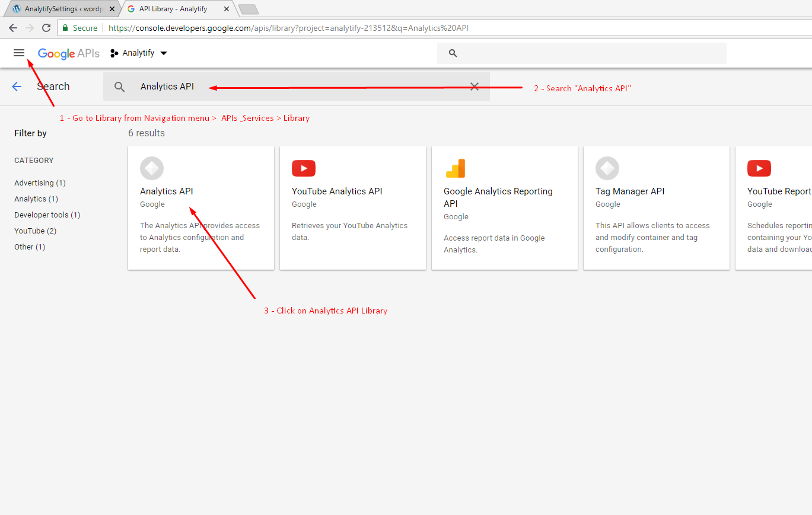The image size is (812, 515).
Task: Click the browser back button
Action: click(13, 28)
